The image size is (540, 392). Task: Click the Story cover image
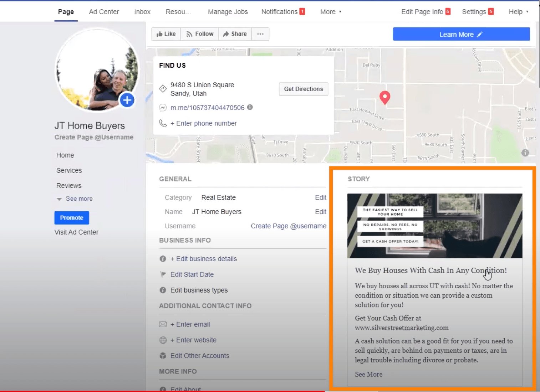pos(435,226)
